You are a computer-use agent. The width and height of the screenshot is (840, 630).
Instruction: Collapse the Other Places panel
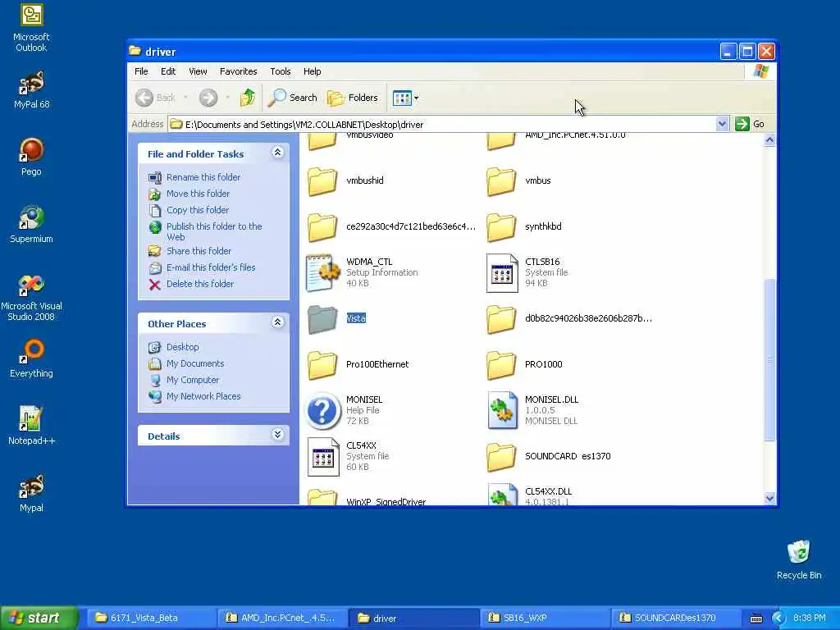click(277, 322)
